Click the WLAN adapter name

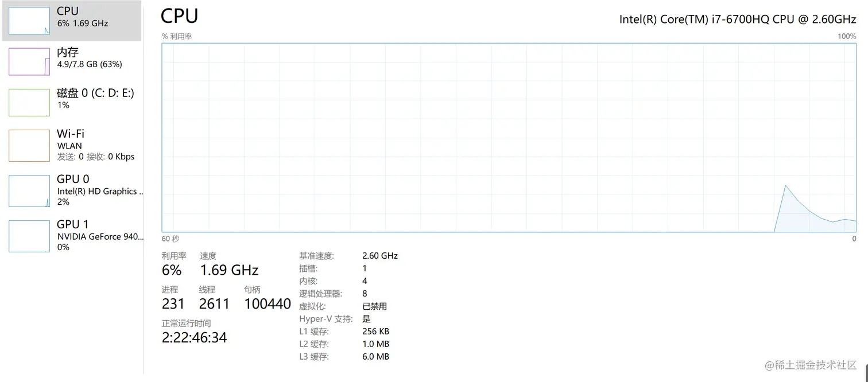coord(69,146)
